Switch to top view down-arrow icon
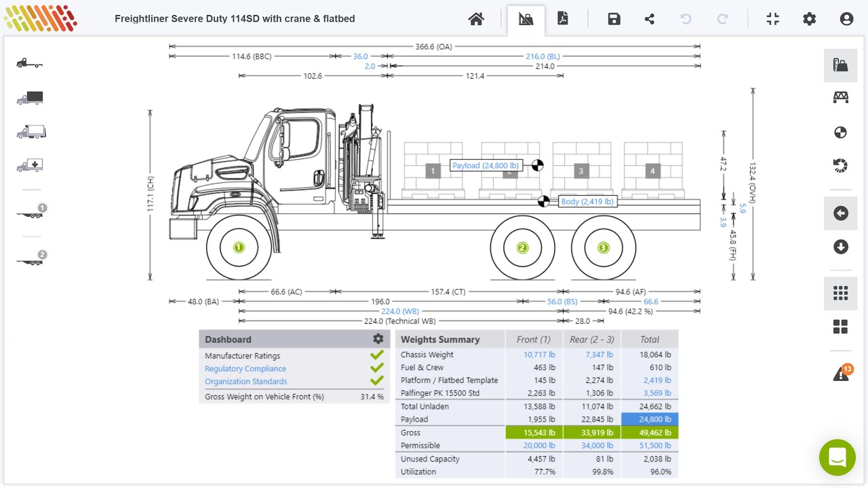The width and height of the screenshot is (868, 488). point(841,247)
